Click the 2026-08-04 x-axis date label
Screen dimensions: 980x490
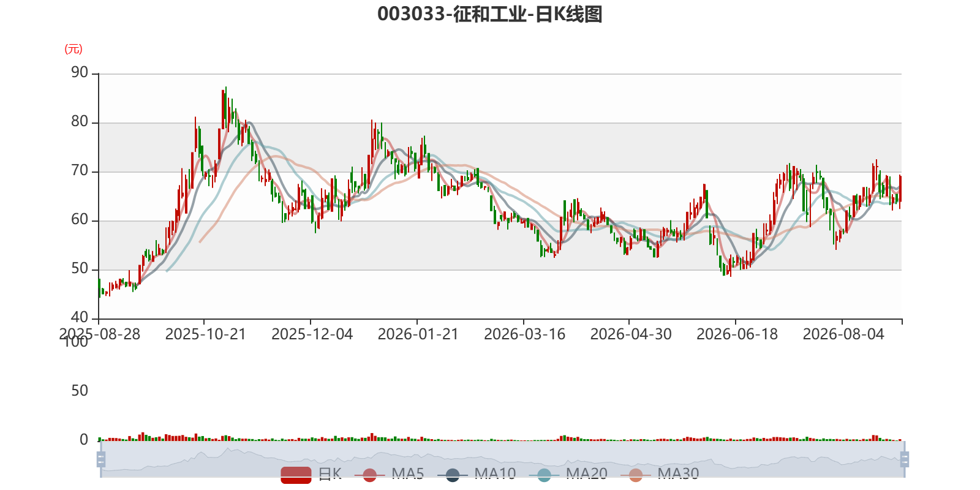843,334
